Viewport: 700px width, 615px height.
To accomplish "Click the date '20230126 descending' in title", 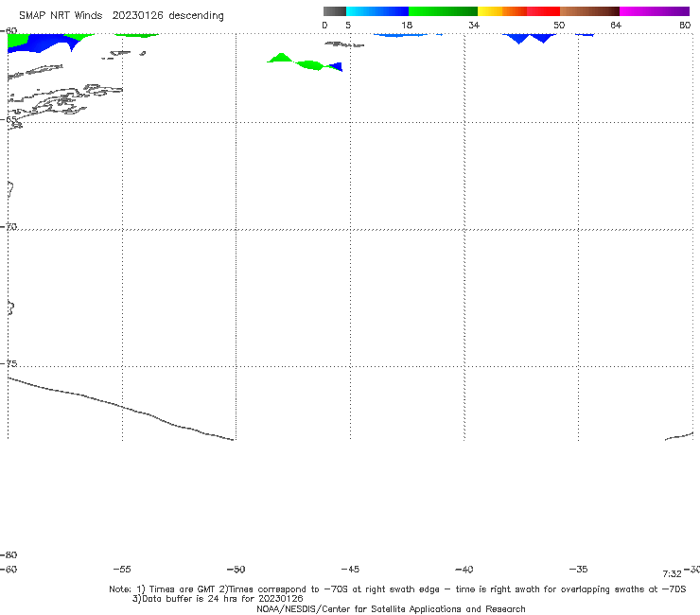I will coord(167,16).
